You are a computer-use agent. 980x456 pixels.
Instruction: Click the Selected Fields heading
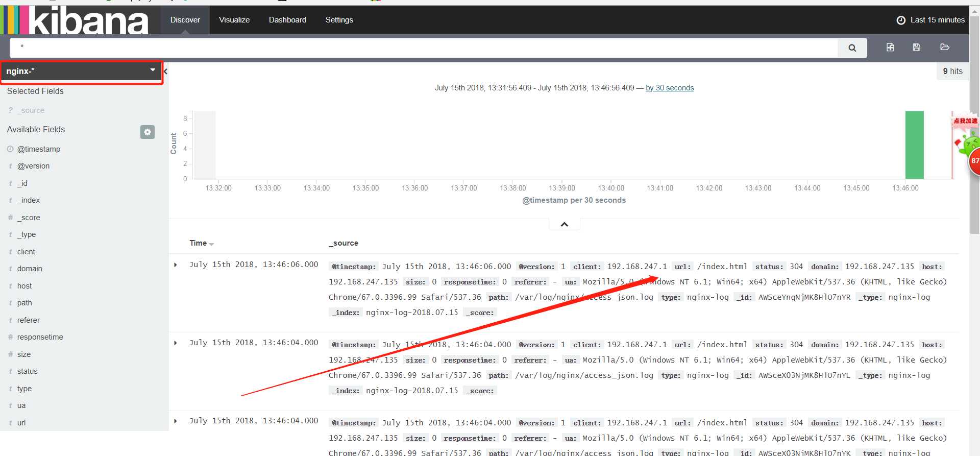35,91
